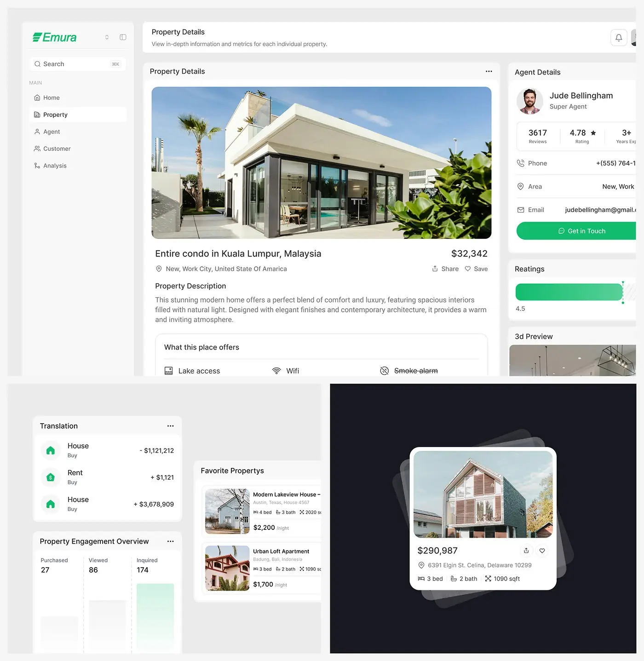This screenshot has width=644, height=661.
Task: Click the notification bell icon
Action: pyautogui.click(x=619, y=38)
